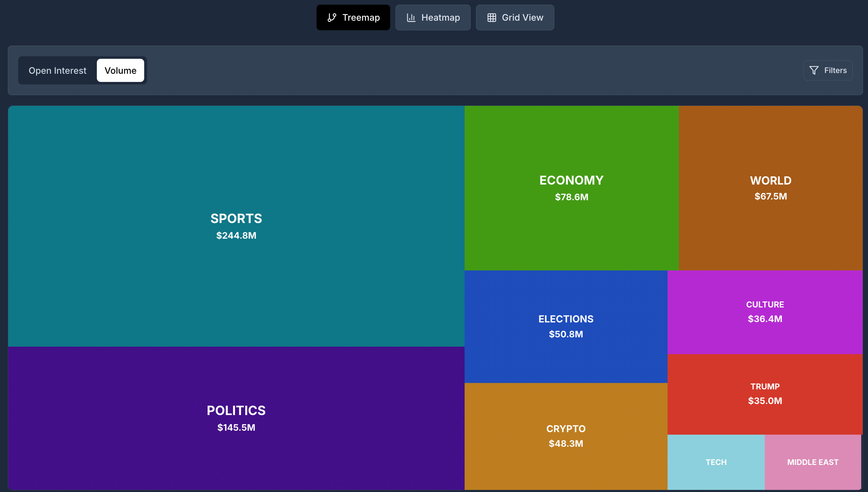
Task: Open the Filters panel
Action: (x=828, y=70)
